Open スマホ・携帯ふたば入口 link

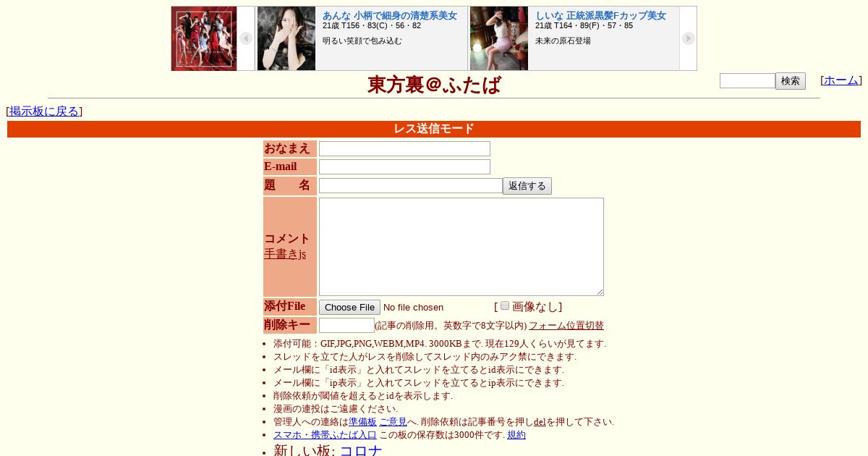point(325,435)
